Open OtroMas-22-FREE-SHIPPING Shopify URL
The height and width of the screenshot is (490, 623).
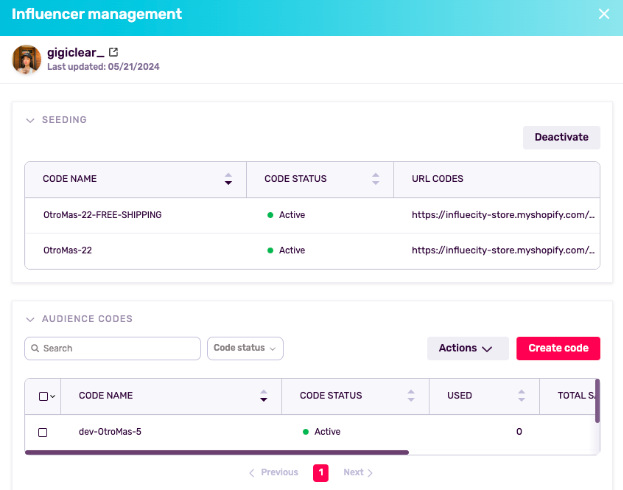tap(503, 215)
